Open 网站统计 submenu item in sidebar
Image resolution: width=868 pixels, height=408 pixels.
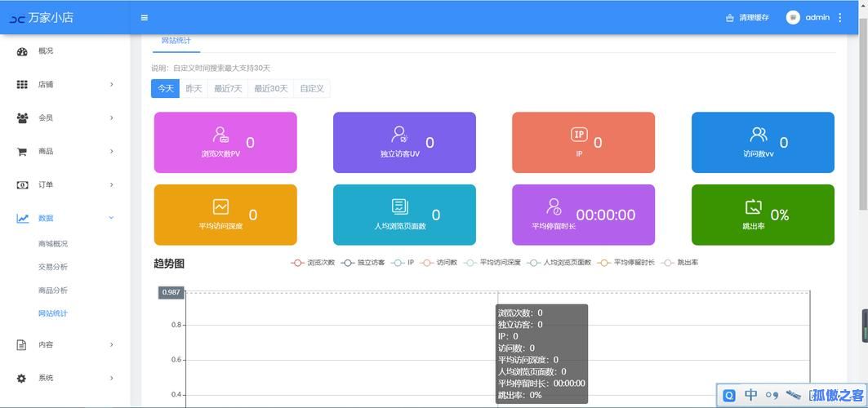pos(53,313)
